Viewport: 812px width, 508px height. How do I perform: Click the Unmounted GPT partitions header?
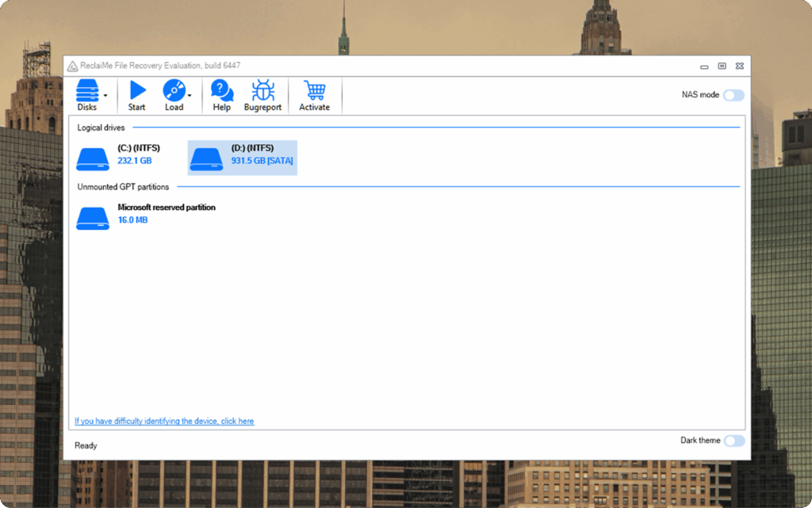pyautogui.click(x=123, y=187)
